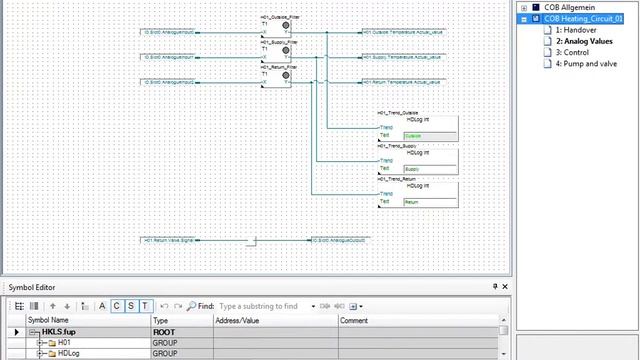Open page 1: Handover
This screenshot has width=640, height=360.
coord(576,30)
